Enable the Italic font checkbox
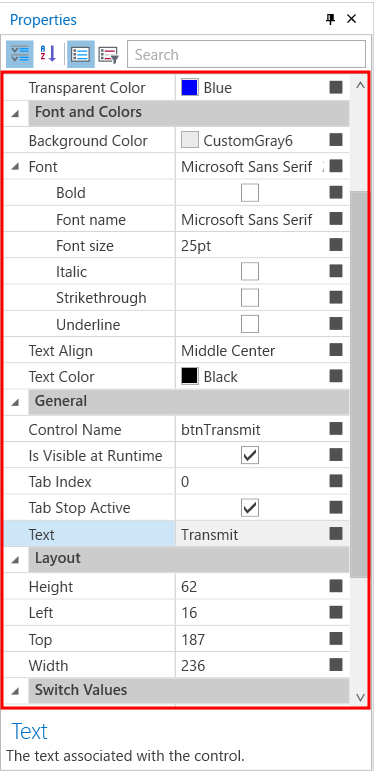Viewport: 374px width, 771px height. coord(250,271)
